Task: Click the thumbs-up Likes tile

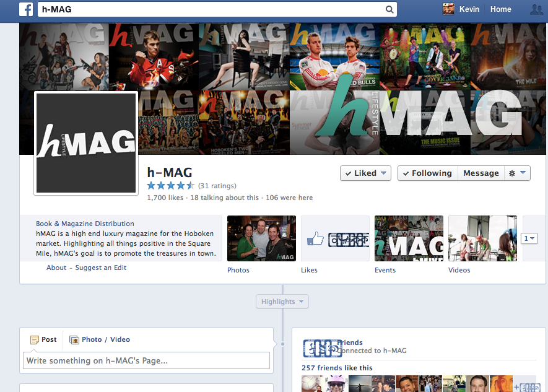Action: 335,238
